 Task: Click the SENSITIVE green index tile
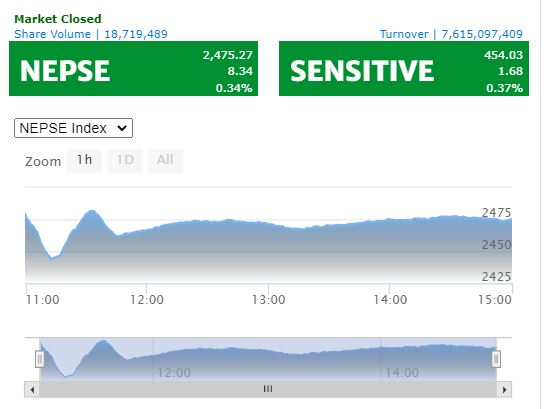click(404, 69)
